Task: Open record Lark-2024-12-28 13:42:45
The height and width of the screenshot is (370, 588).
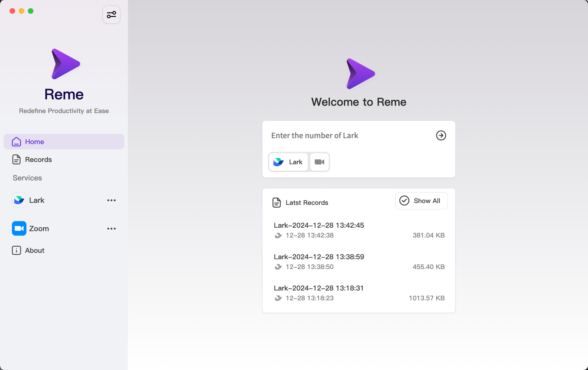Action: point(319,225)
